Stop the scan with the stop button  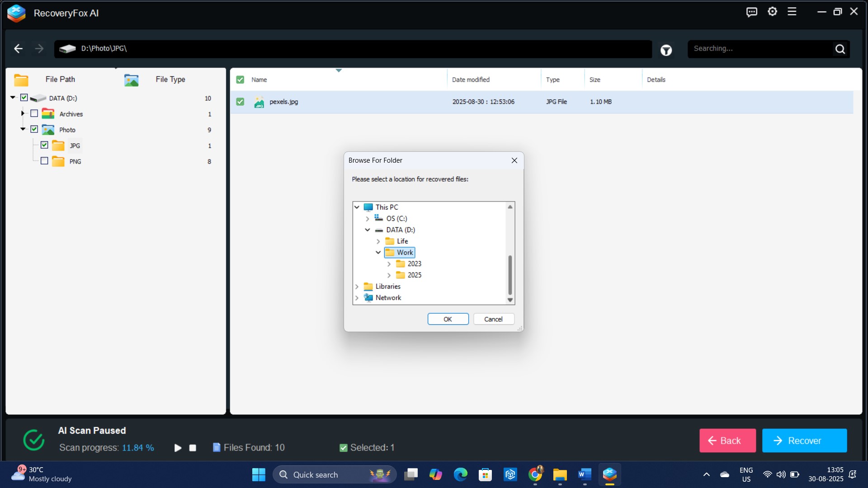(193, 448)
